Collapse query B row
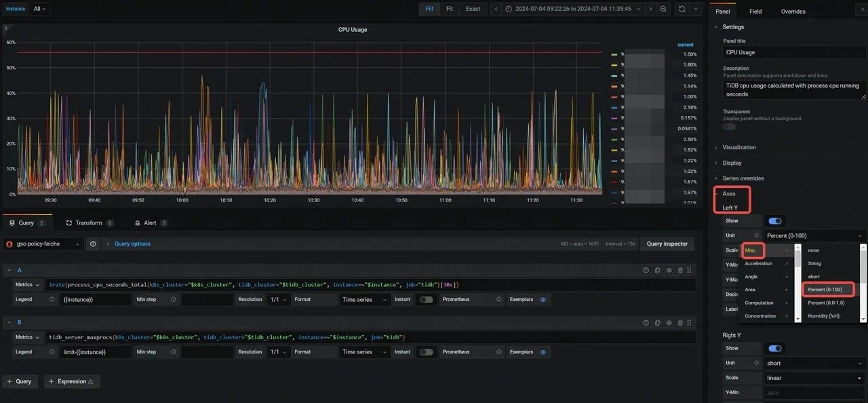The width and height of the screenshot is (868, 403). (x=9, y=323)
